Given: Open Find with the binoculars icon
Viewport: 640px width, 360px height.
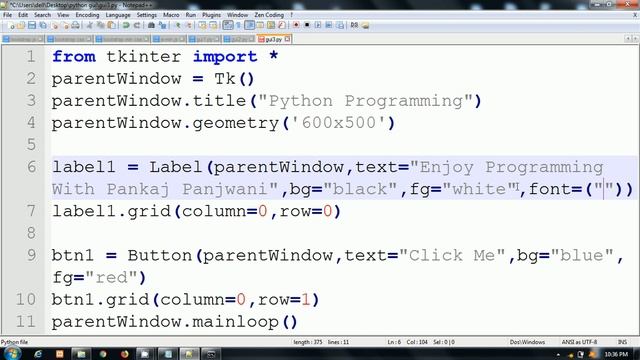Looking at the screenshot, I should point(151,25).
